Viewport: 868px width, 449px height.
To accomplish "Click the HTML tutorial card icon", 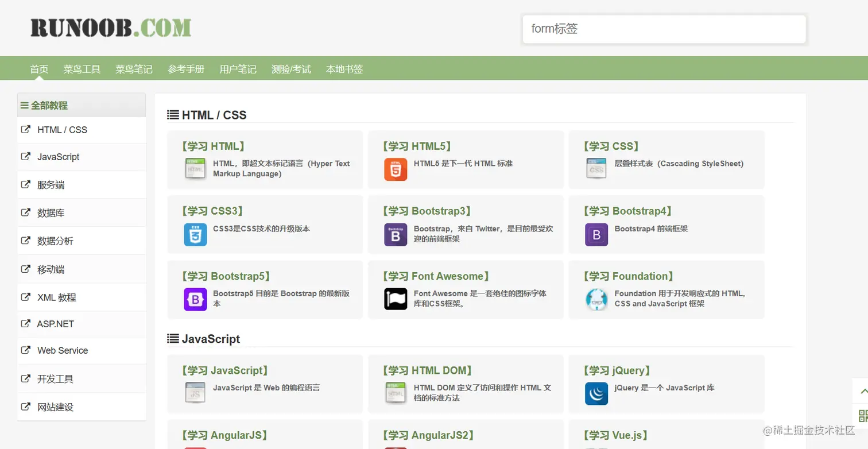I will (x=195, y=169).
